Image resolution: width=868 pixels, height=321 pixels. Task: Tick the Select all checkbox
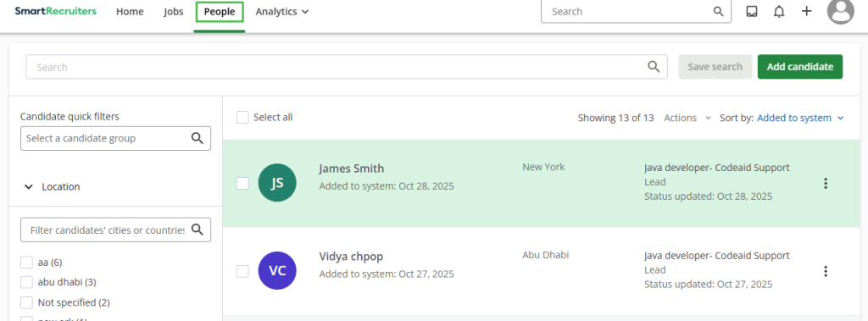(x=242, y=118)
